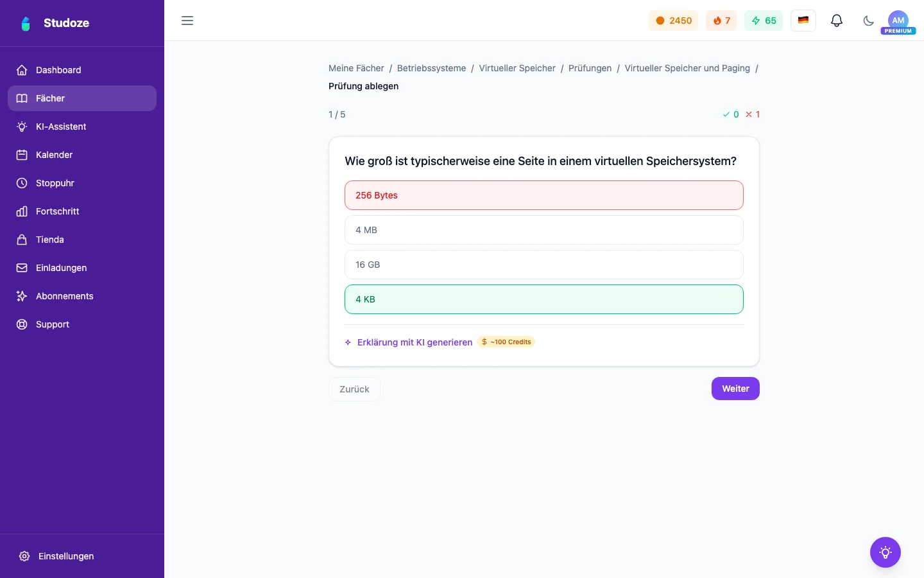924x578 pixels.
Task: Click the ~100 Credits badge
Action: pyautogui.click(x=506, y=342)
